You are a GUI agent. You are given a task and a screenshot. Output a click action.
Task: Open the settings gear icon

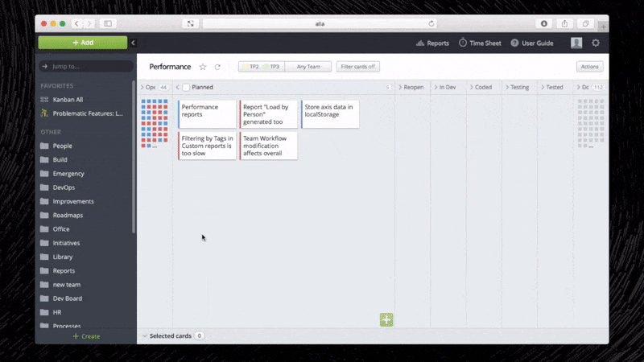click(x=596, y=43)
